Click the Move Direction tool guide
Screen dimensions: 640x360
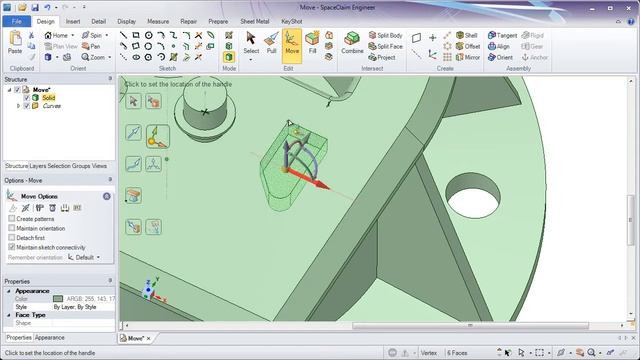click(x=133, y=133)
